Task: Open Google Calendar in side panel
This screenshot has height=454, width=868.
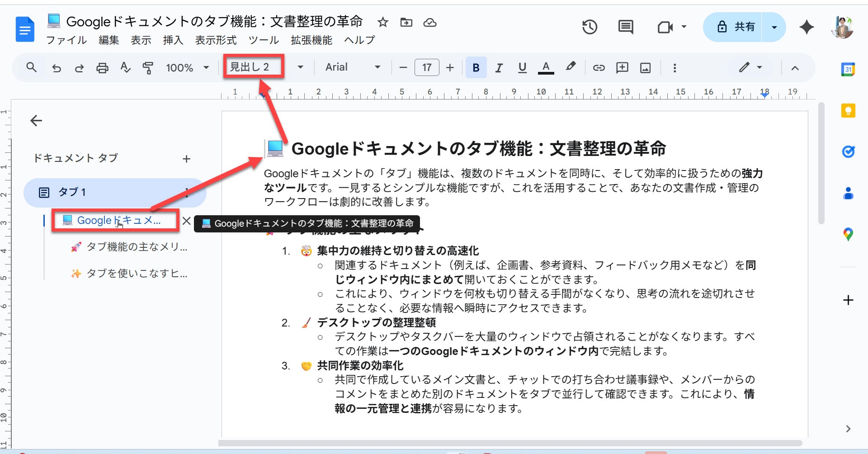Action: (x=848, y=69)
